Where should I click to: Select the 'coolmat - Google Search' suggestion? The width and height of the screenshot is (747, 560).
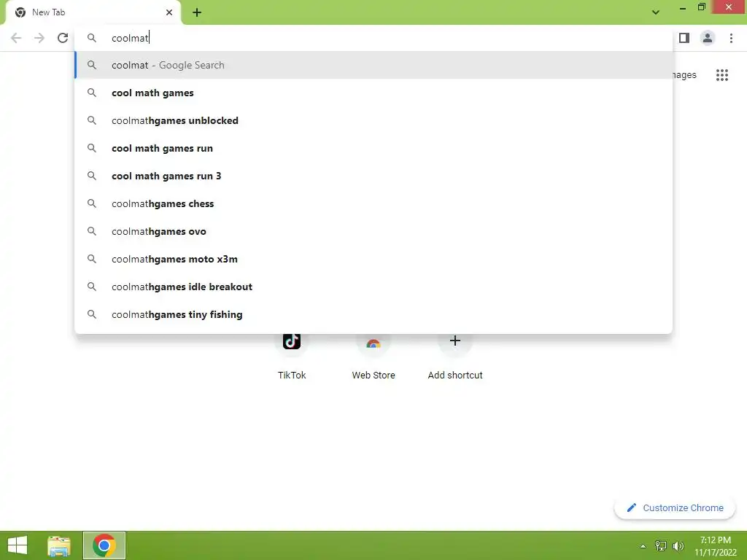point(373,65)
